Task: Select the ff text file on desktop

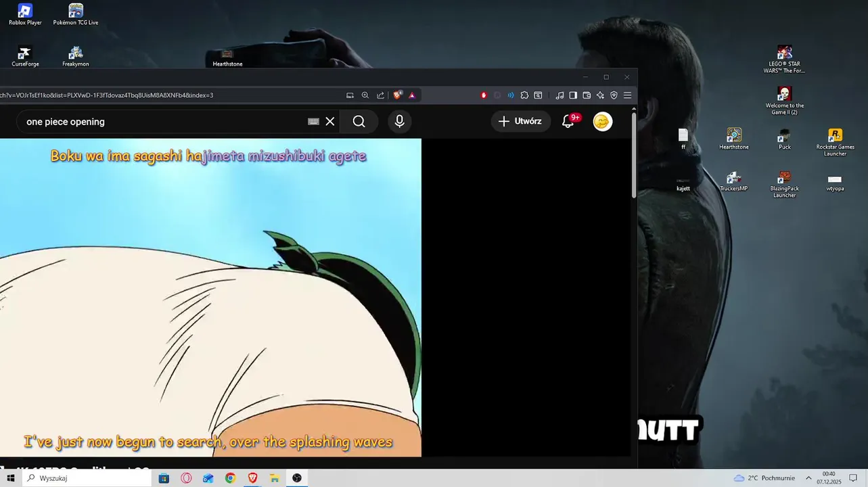Action: tap(683, 139)
